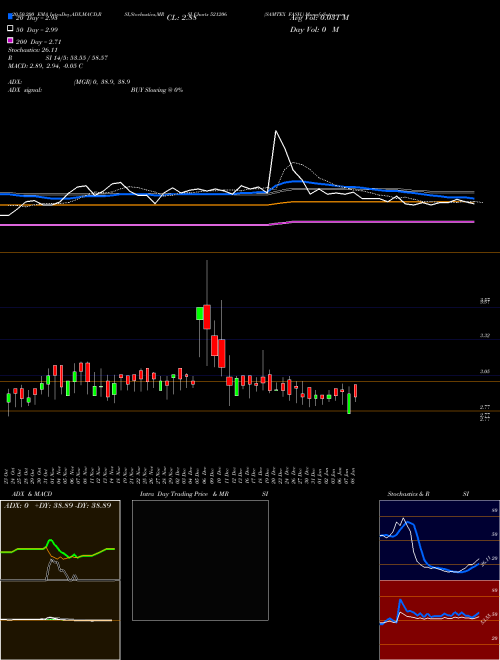Click the 'BUY Slowing @ 0%' signal text
This screenshot has height=660, width=500.
pos(157,90)
